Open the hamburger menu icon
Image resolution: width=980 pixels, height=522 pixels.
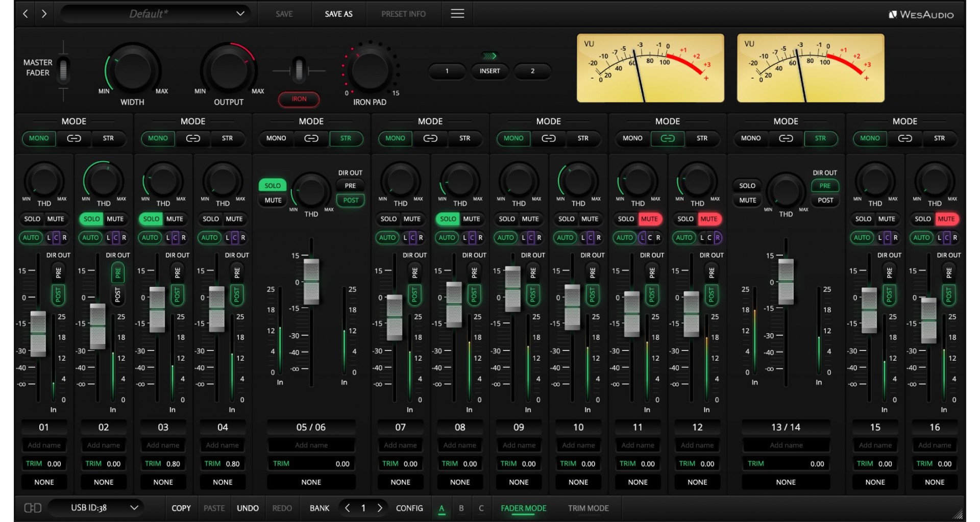coord(457,14)
